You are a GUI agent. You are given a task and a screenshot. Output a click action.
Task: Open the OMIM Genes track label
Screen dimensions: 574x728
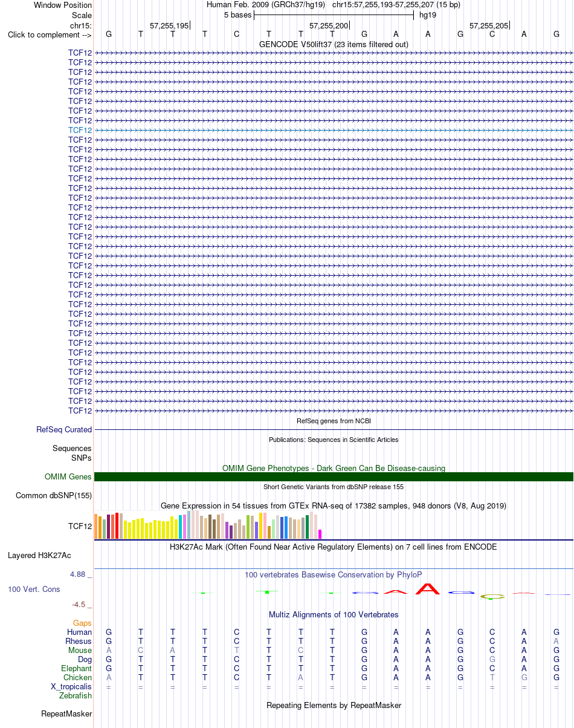(x=68, y=476)
